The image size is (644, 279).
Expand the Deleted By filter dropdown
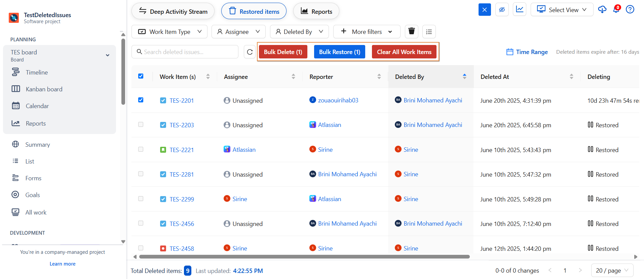pyautogui.click(x=299, y=32)
